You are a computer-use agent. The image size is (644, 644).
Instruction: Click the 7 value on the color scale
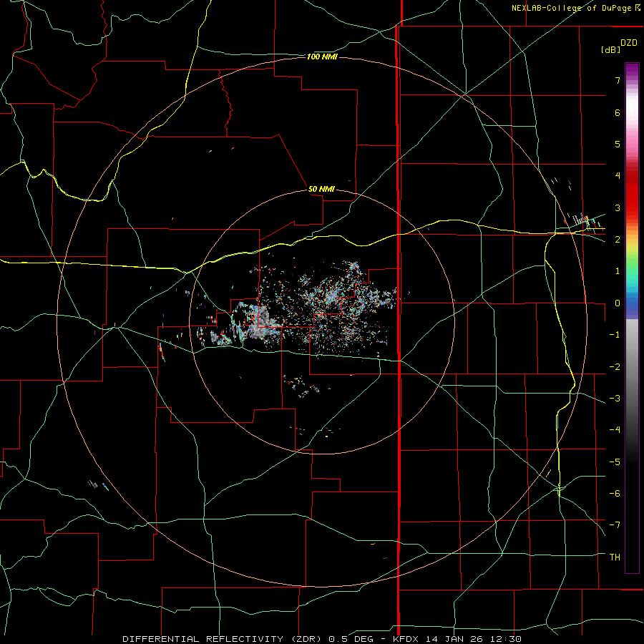pos(618,80)
